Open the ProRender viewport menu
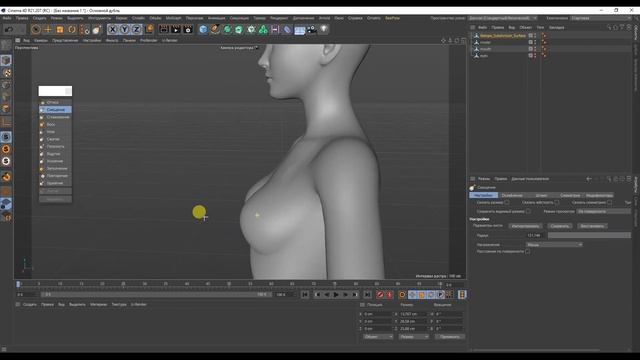The width and height of the screenshot is (640, 360). point(149,40)
